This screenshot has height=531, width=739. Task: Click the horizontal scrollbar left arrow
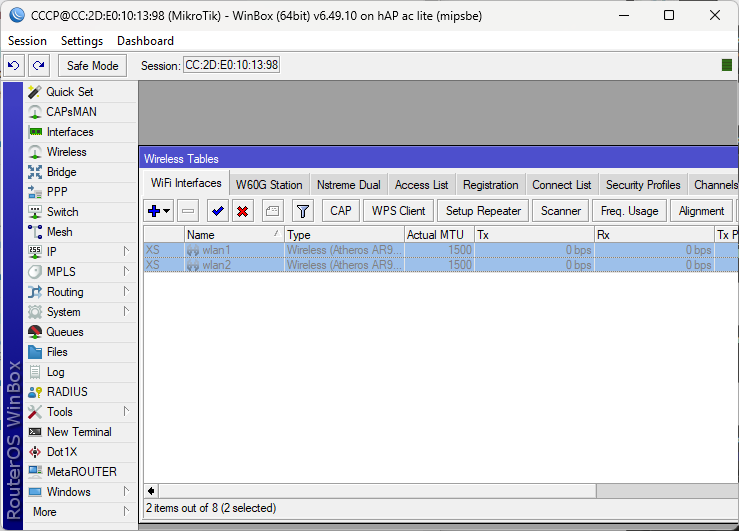coord(151,491)
